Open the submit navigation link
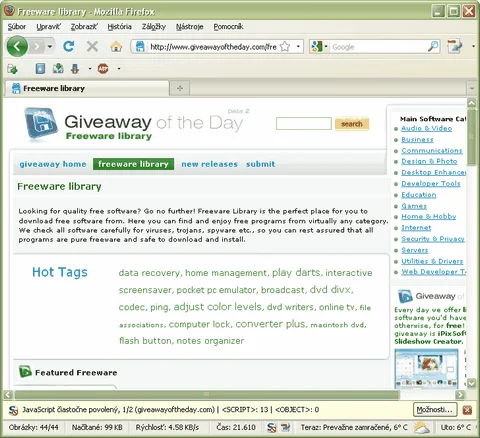The width and height of the screenshot is (480, 438). 261,164
